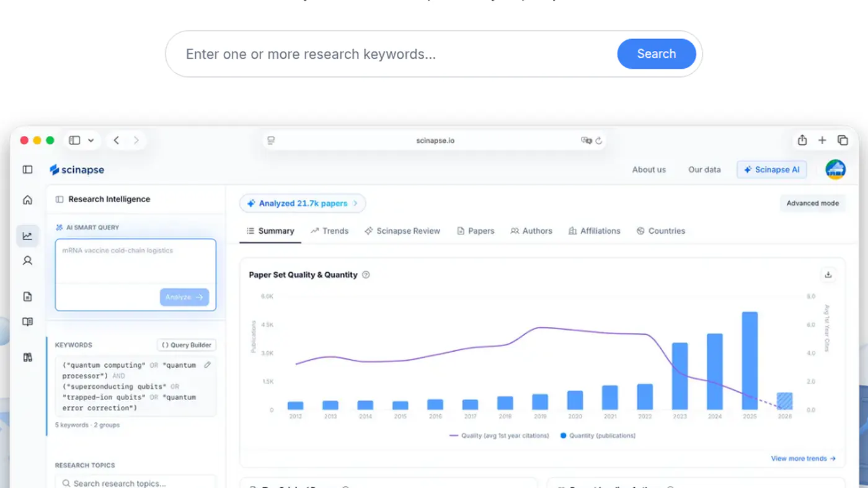Image resolution: width=868 pixels, height=488 pixels.
Task: Open the Scinapse Review tab
Action: [402, 231]
